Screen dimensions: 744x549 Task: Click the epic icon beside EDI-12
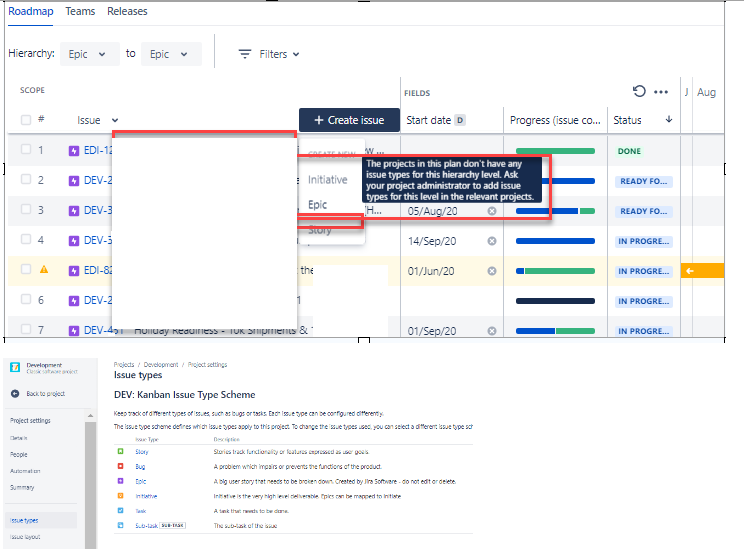(x=74, y=151)
